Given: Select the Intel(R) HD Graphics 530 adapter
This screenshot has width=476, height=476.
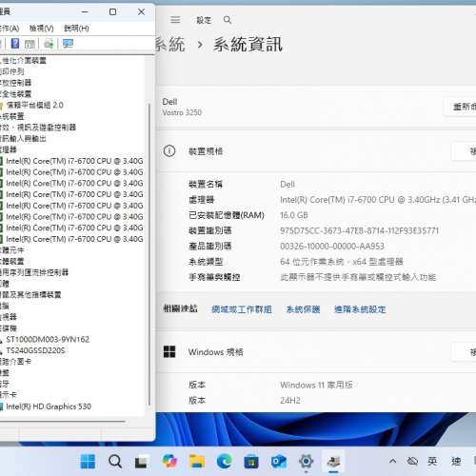Looking at the screenshot, I should 49,407.
